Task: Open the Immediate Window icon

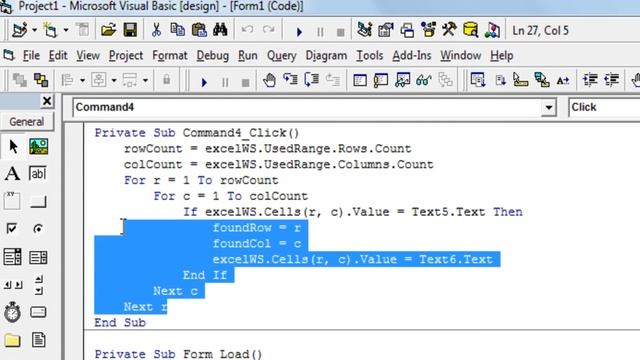Action: click(x=381, y=80)
